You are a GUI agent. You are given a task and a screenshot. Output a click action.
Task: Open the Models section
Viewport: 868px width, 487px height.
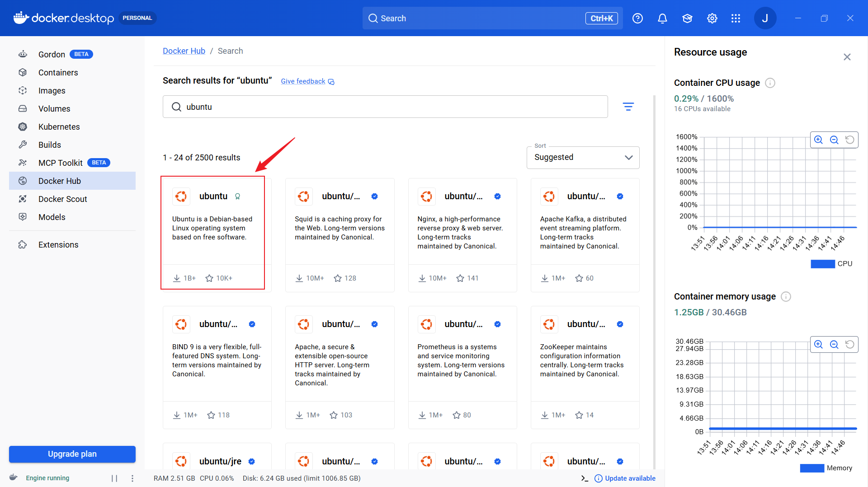click(x=72, y=217)
